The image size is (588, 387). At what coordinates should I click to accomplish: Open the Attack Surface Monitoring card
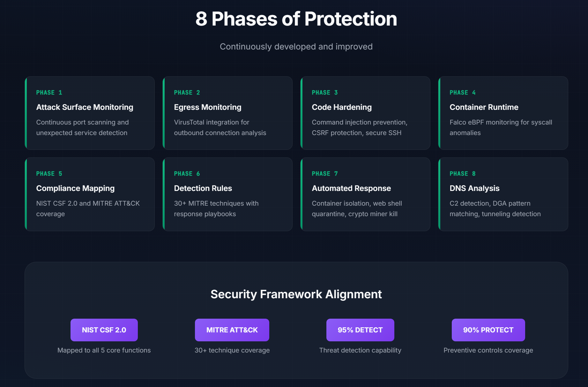[x=90, y=113]
